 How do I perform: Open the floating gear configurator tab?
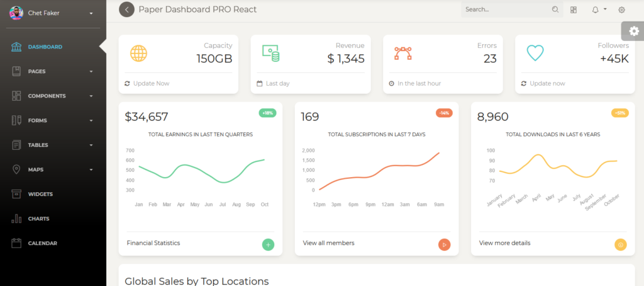[633, 31]
